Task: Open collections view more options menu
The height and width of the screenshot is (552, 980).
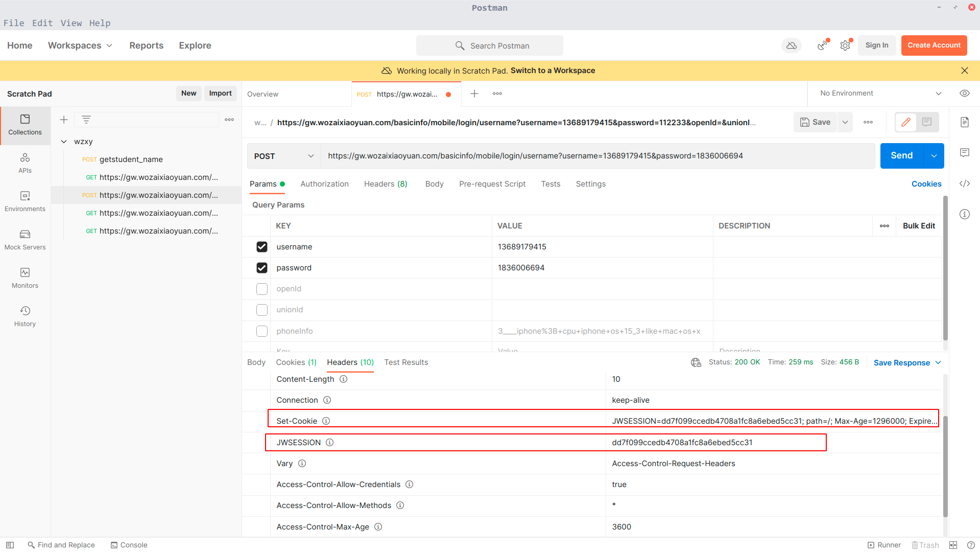Action: (229, 120)
